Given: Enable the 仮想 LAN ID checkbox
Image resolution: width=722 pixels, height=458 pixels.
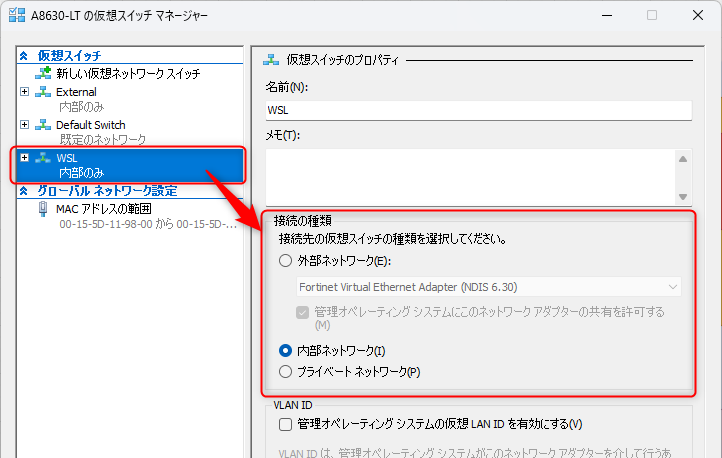Looking at the screenshot, I should 285,424.
